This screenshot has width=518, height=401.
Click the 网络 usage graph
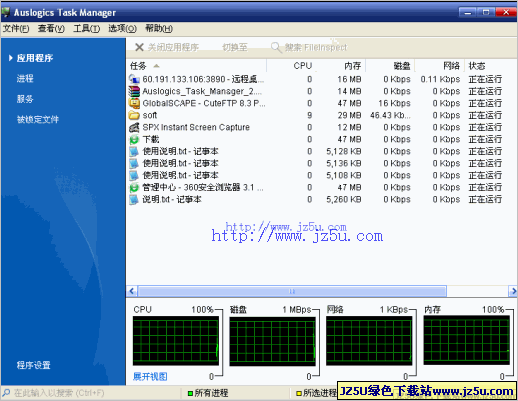click(x=369, y=341)
